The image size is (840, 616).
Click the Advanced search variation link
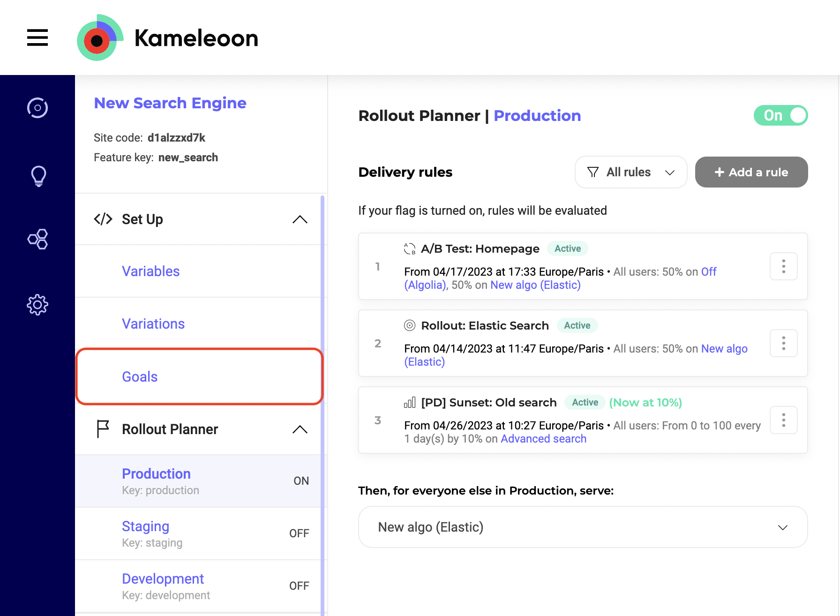click(x=543, y=439)
